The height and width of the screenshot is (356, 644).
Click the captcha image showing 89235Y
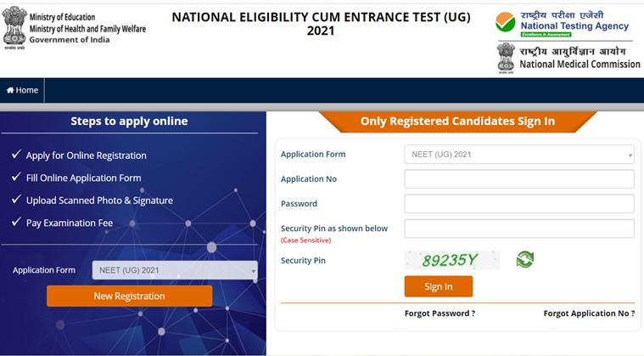tap(451, 260)
